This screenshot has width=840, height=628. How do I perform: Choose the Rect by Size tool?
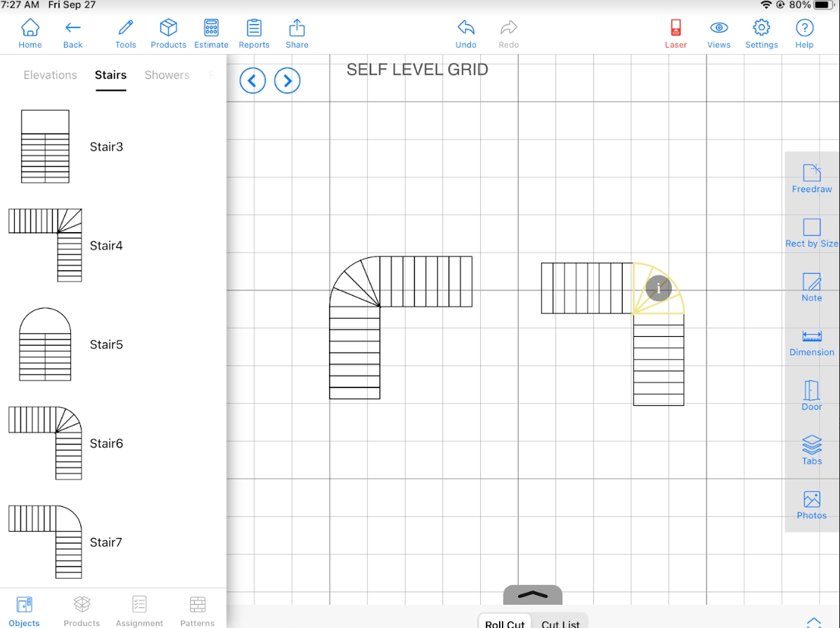812,233
